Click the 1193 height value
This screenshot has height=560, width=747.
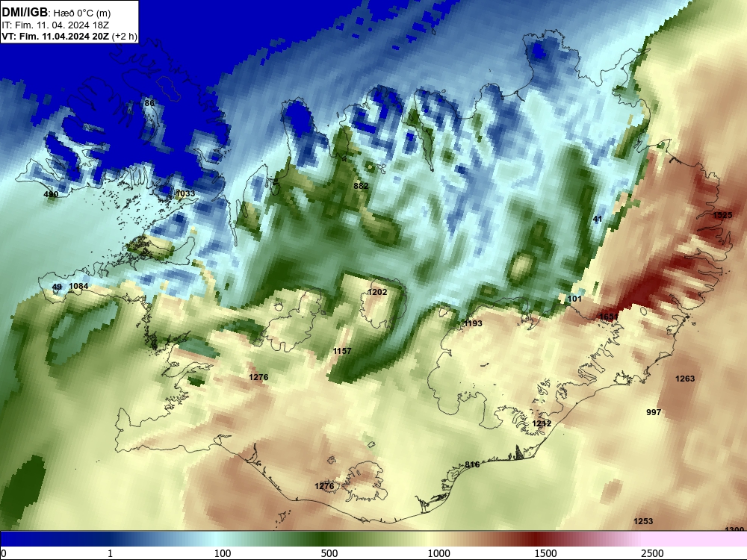tap(473, 323)
